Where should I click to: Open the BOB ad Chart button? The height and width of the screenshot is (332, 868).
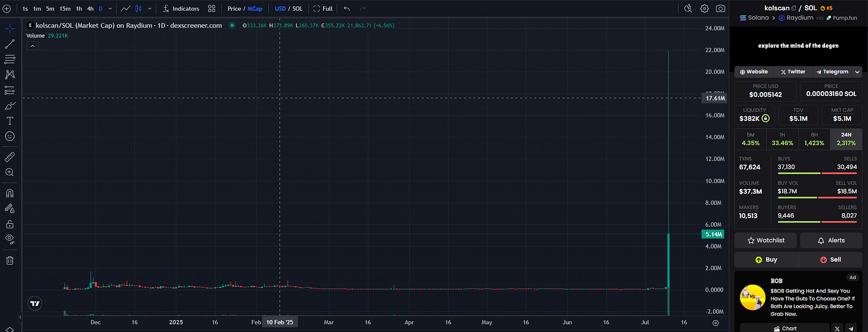pos(784,328)
